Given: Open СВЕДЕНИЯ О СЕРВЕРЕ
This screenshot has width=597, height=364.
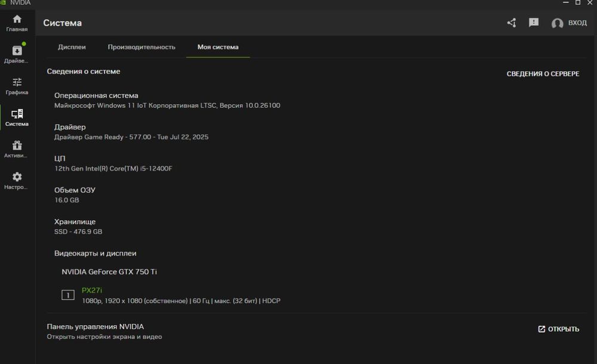Looking at the screenshot, I should [x=543, y=74].
